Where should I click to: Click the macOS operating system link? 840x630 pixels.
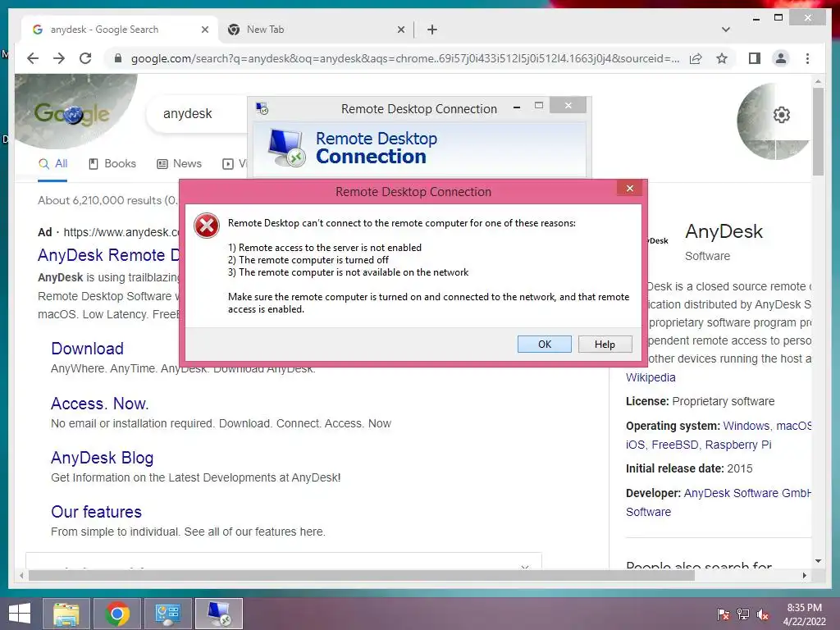(794, 426)
